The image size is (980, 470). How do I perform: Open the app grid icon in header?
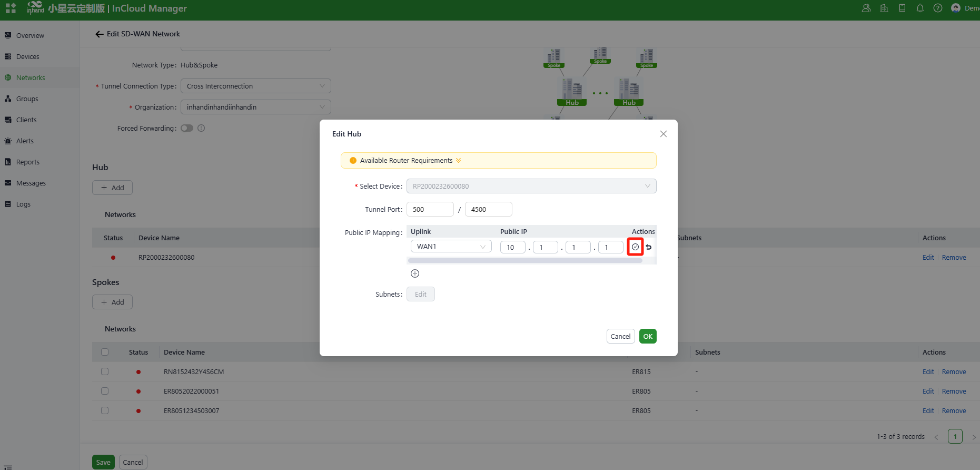coord(11,8)
